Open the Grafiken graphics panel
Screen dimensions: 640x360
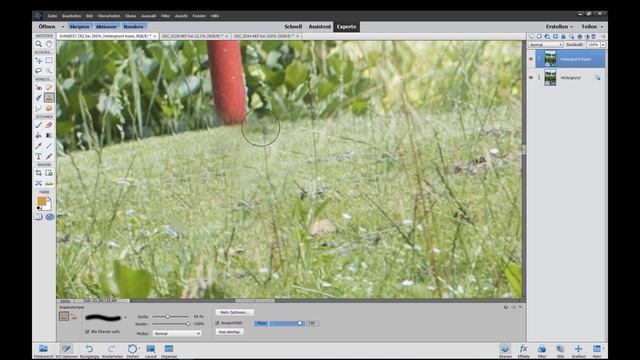(578, 351)
